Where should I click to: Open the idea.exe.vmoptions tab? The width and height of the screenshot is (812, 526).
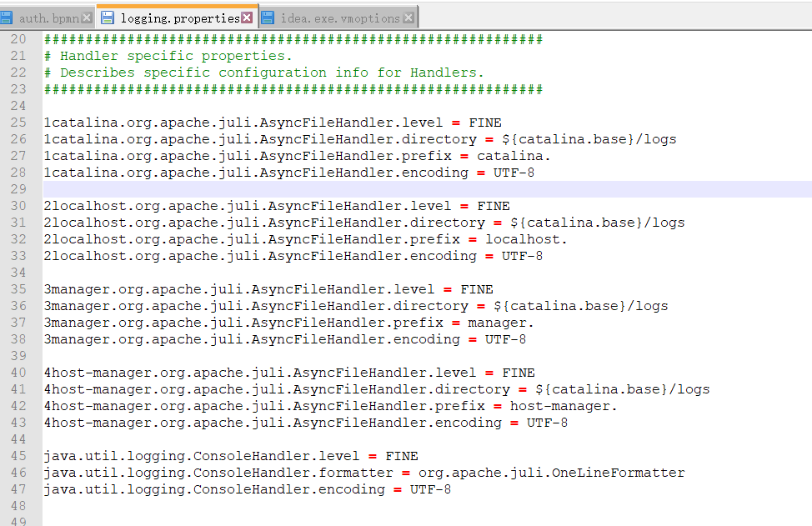tap(340, 18)
